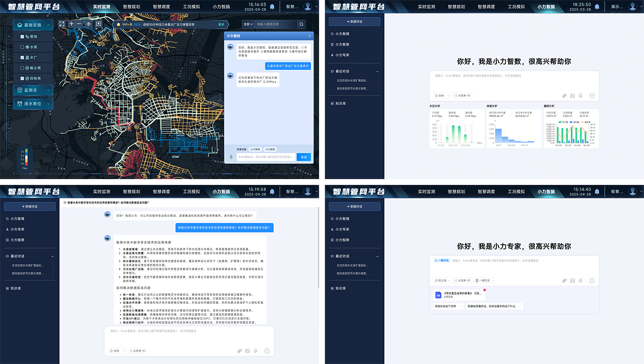This screenshot has width=644, height=364.
Task: Uncheck the 管线 layer checkbox
Action: 22,37
